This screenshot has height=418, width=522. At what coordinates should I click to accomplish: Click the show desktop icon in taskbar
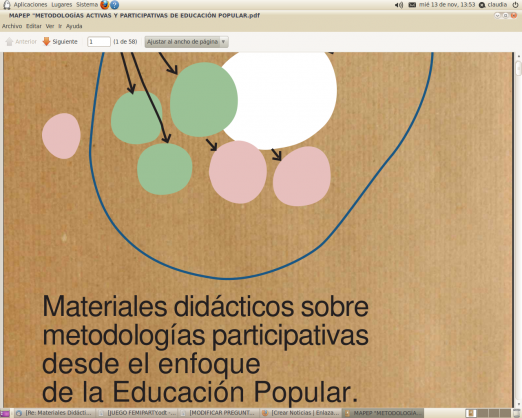pyautogui.click(x=4, y=413)
